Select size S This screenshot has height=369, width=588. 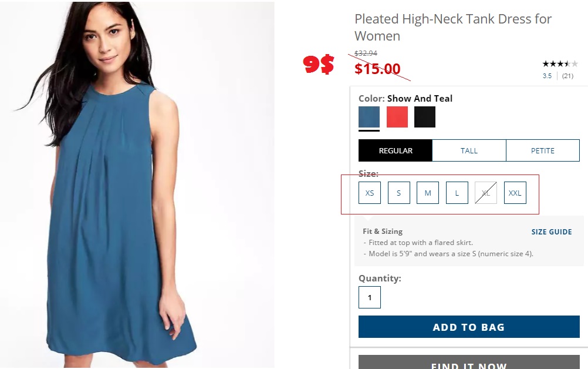tap(399, 193)
